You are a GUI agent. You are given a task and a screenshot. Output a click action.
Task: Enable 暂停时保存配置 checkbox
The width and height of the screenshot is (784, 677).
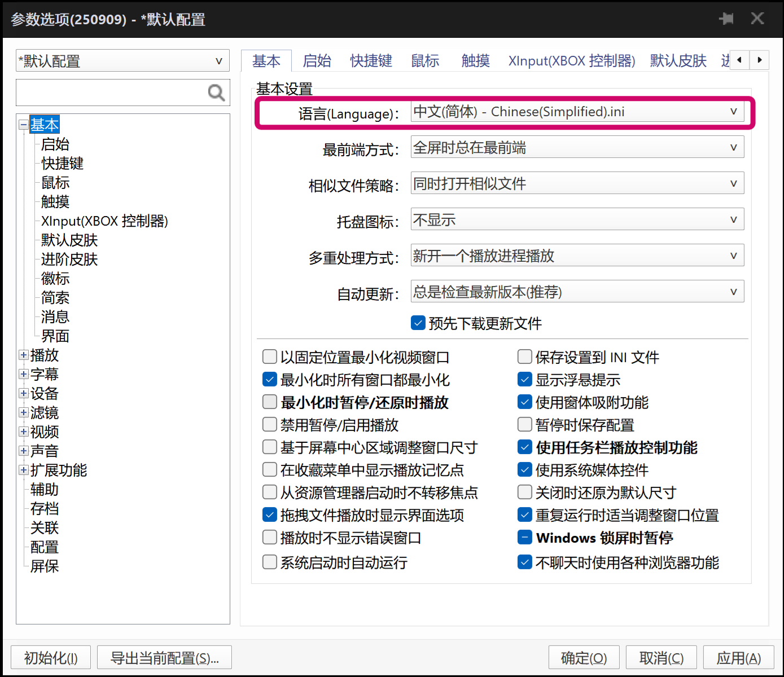[x=525, y=424]
